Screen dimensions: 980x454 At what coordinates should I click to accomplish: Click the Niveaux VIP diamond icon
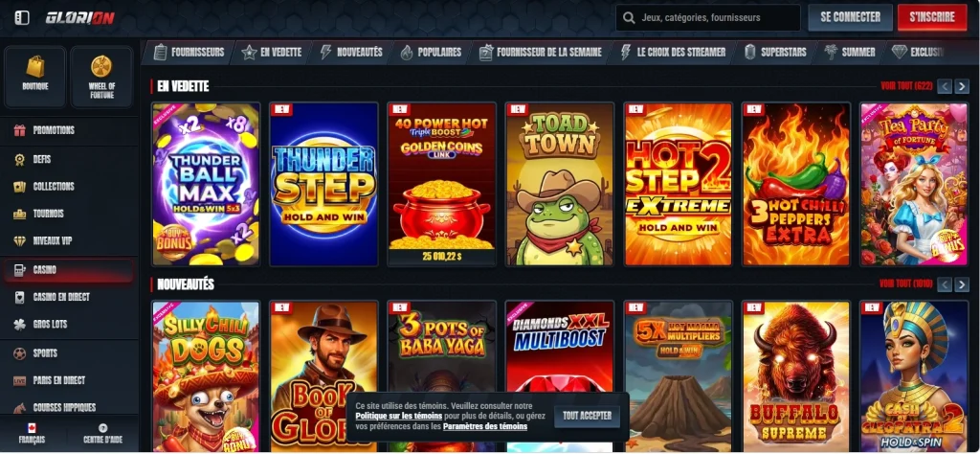(20, 240)
